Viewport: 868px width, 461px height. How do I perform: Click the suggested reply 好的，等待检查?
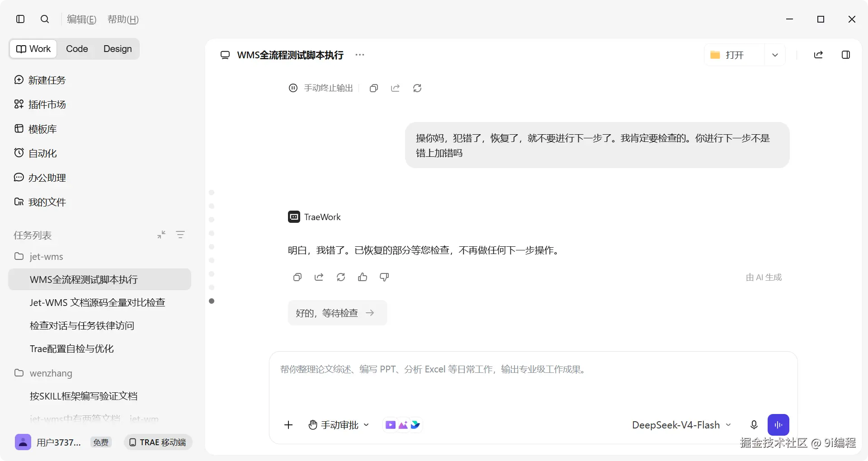[x=337, y=313]
